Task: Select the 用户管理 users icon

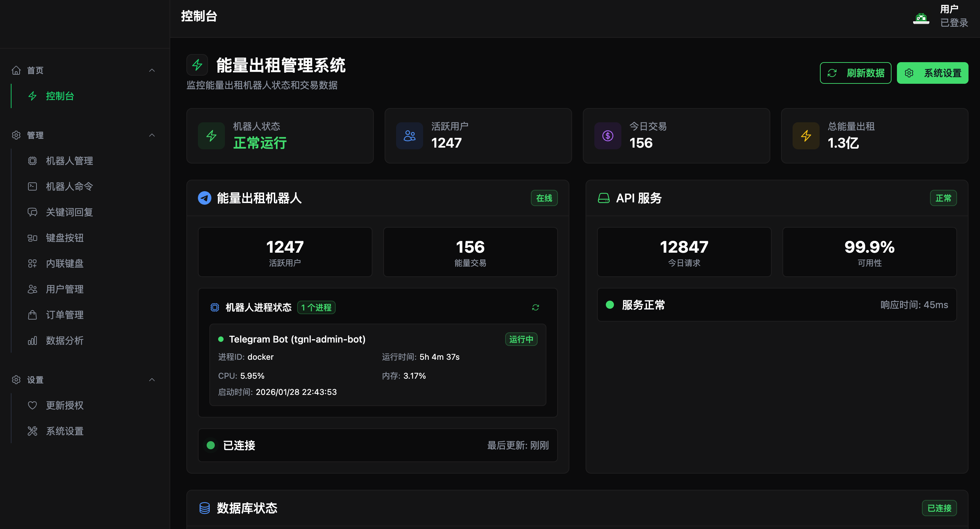Action: click(32, 289)
